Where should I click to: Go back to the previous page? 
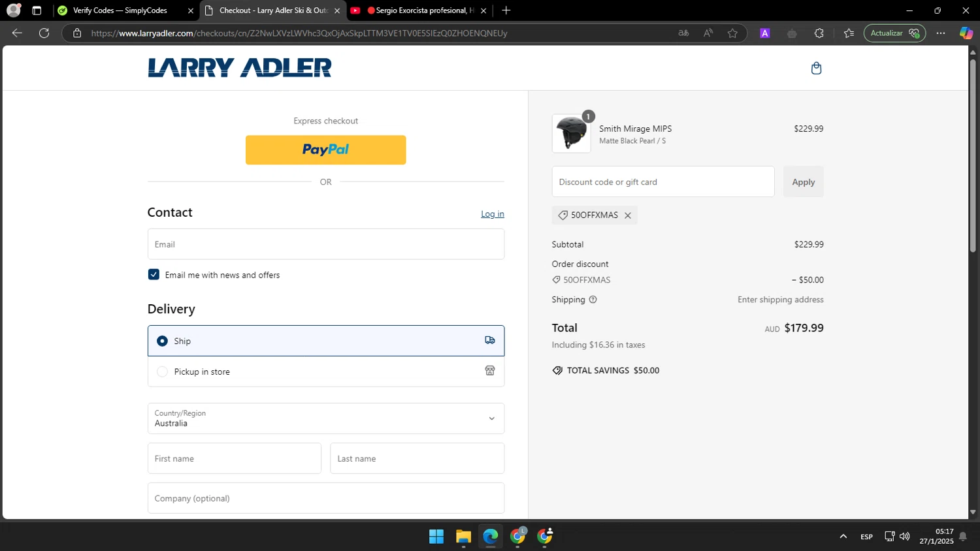coord(17,33)
